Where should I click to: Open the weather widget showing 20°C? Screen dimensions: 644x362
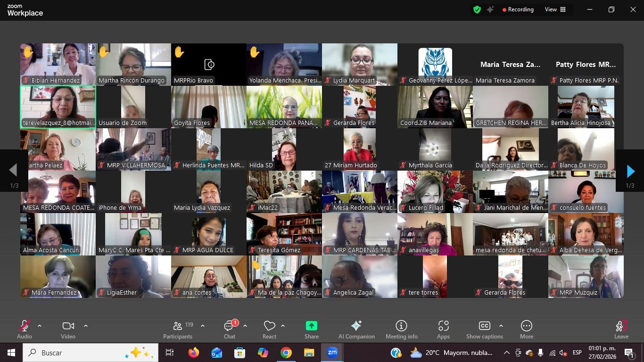pos(451,353)
